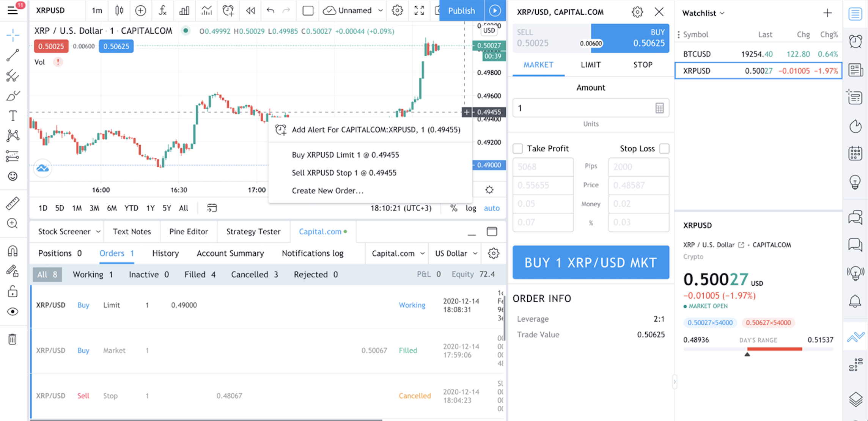Viewport: 868px width, 421px height.
Task: Open the indicators fx menu
Action: pos(162,11)
